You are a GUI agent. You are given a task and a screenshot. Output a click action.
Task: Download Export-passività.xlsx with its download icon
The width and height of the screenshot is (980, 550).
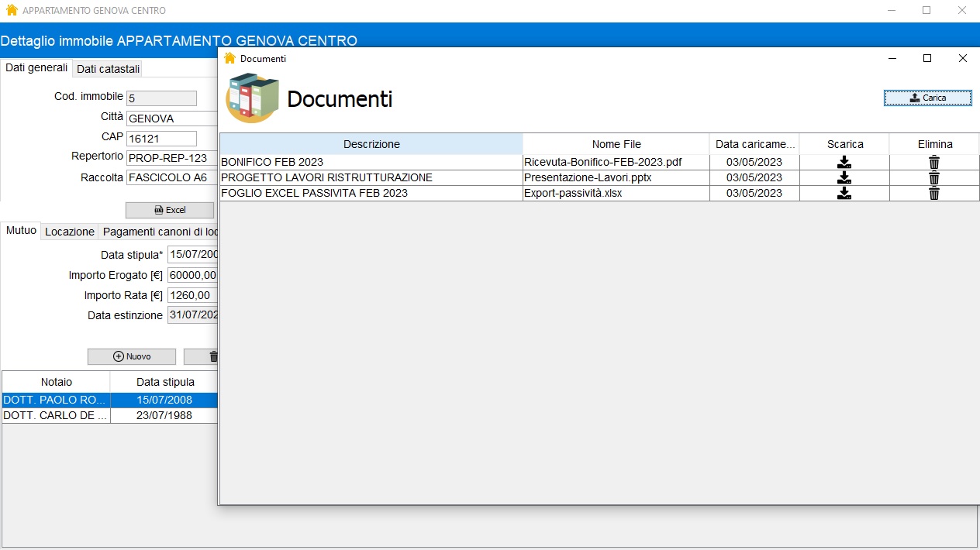coord(844,193)
